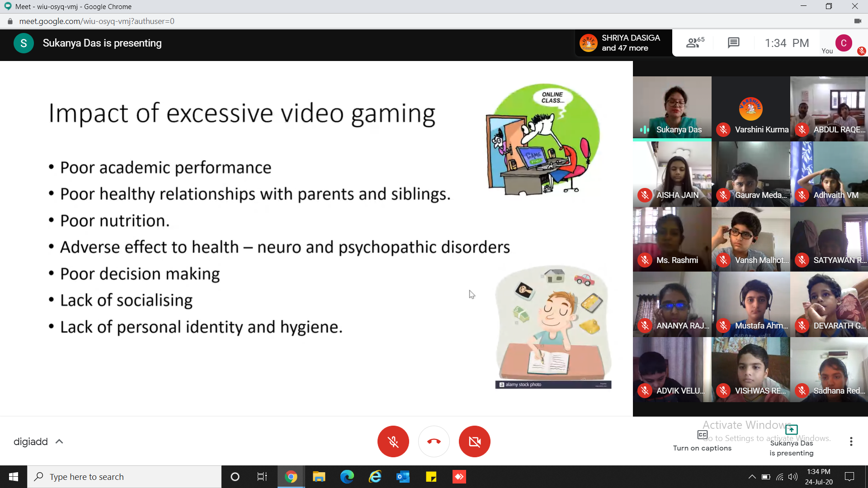Show hidden system tray icons

coord(752,477)
